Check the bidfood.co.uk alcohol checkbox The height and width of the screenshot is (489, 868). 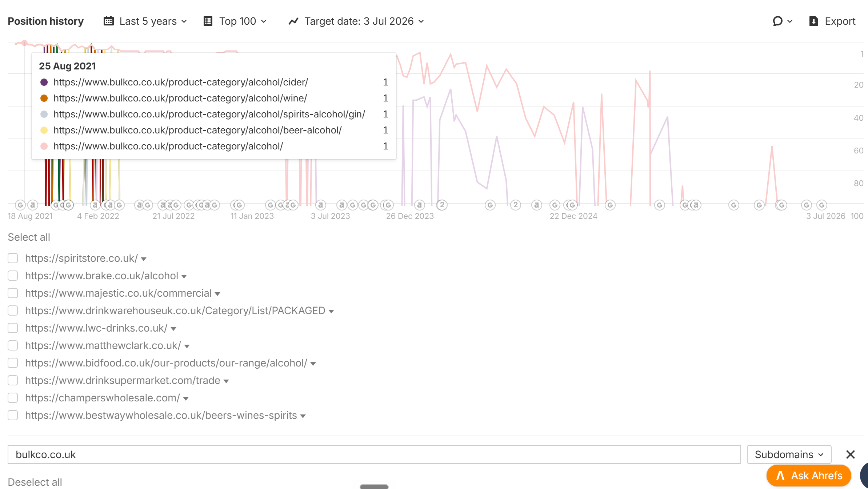[x=13, y=363]
